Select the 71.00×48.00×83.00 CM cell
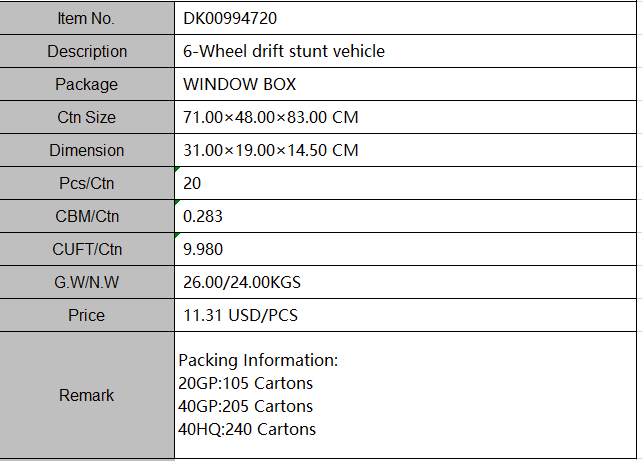Image resolution: width=642 pixels, height=461 pixels. click(405, 117)
